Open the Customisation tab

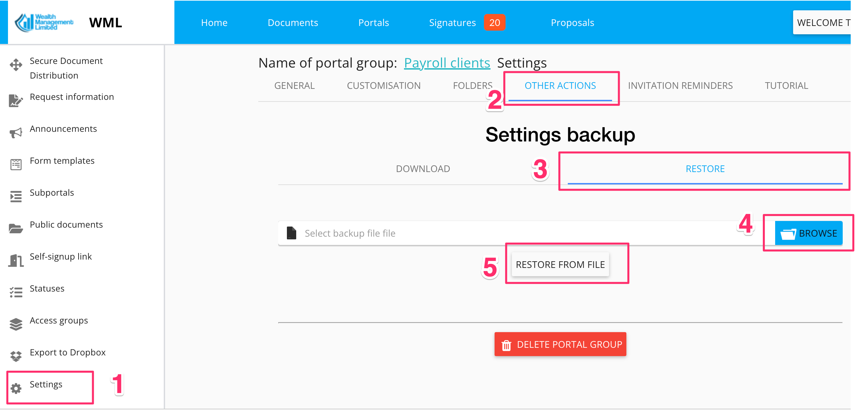click(x=383, y=86)
